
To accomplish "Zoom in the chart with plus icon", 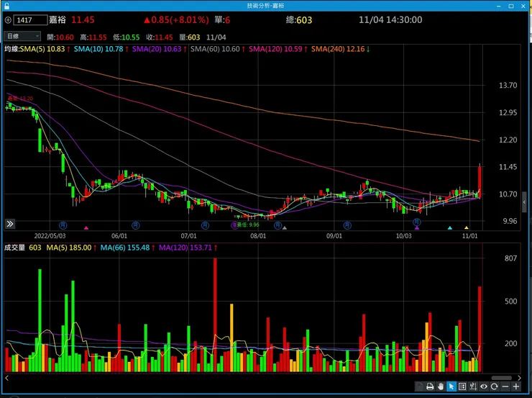I will [516, 386].
